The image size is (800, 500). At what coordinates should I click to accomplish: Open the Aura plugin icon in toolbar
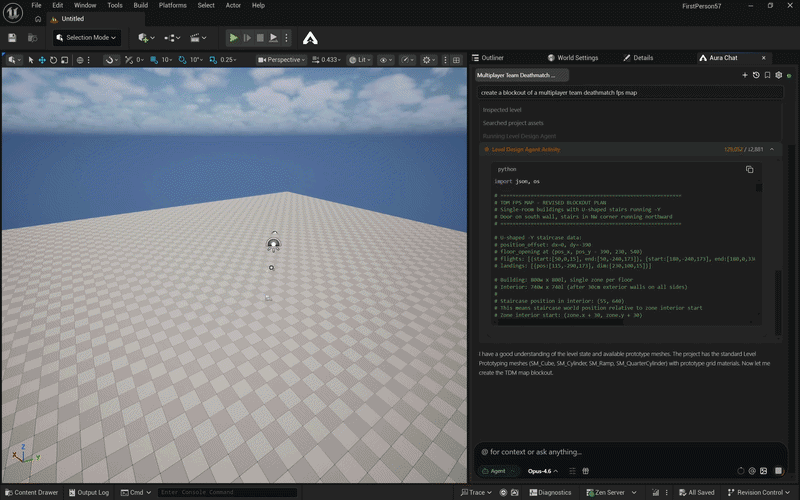coord(311,38)
